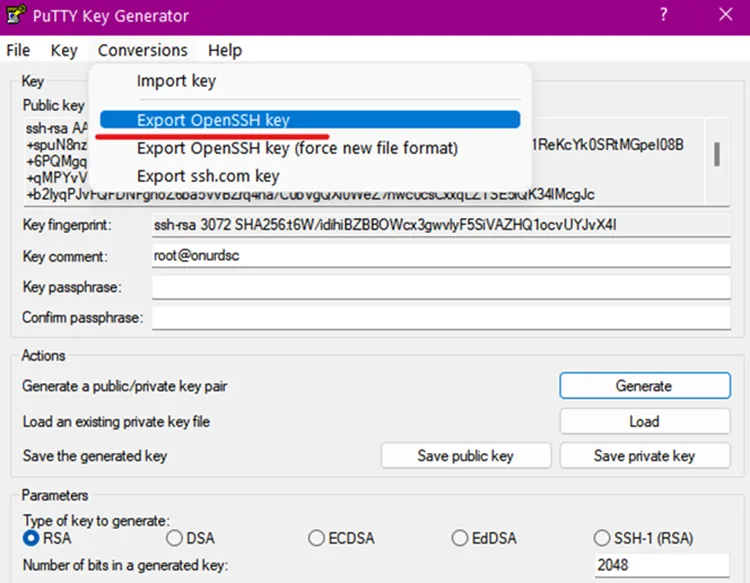This screenshot has height=583, width=750.
Task: Click the Key fingerprint field
Action: (x=441, y=225)
